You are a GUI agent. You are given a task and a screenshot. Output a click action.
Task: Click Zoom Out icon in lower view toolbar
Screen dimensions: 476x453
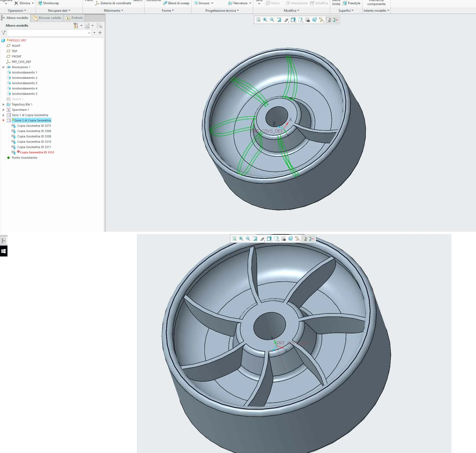(248, 239)
